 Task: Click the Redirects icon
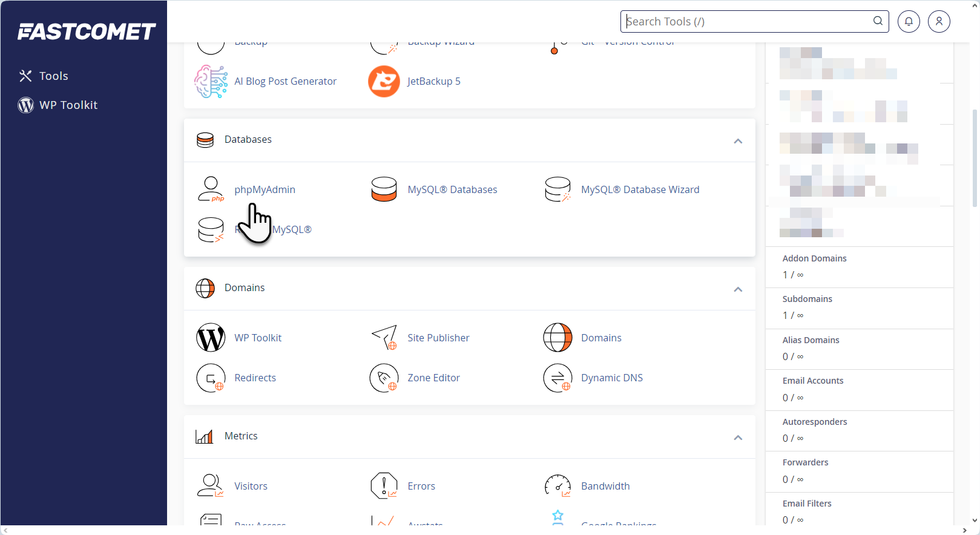211,378
